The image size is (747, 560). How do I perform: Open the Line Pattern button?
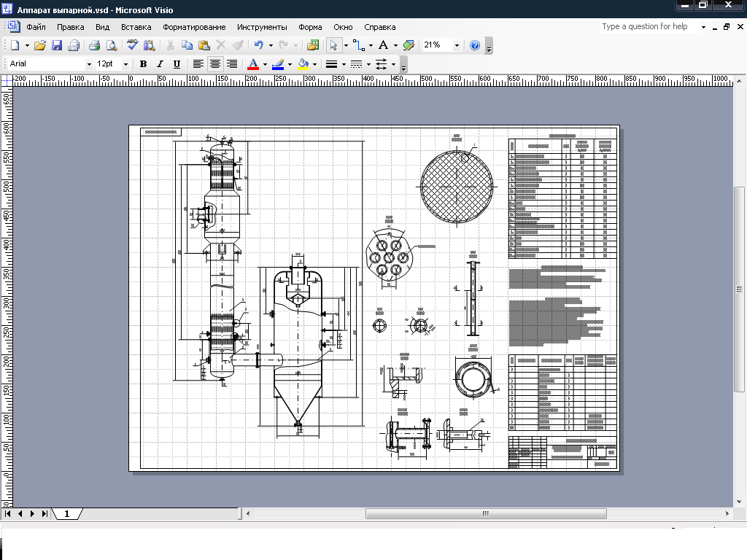click(356, 64)
